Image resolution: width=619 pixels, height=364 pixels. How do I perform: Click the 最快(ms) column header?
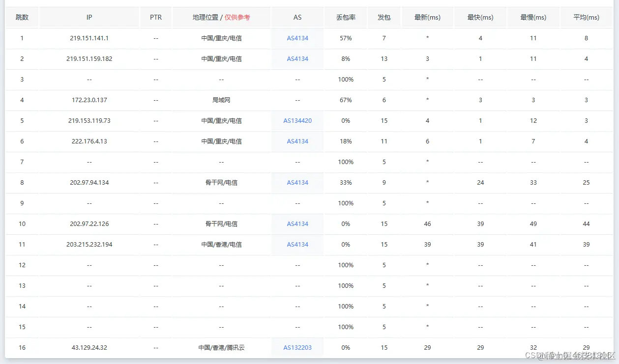(480, 17)
